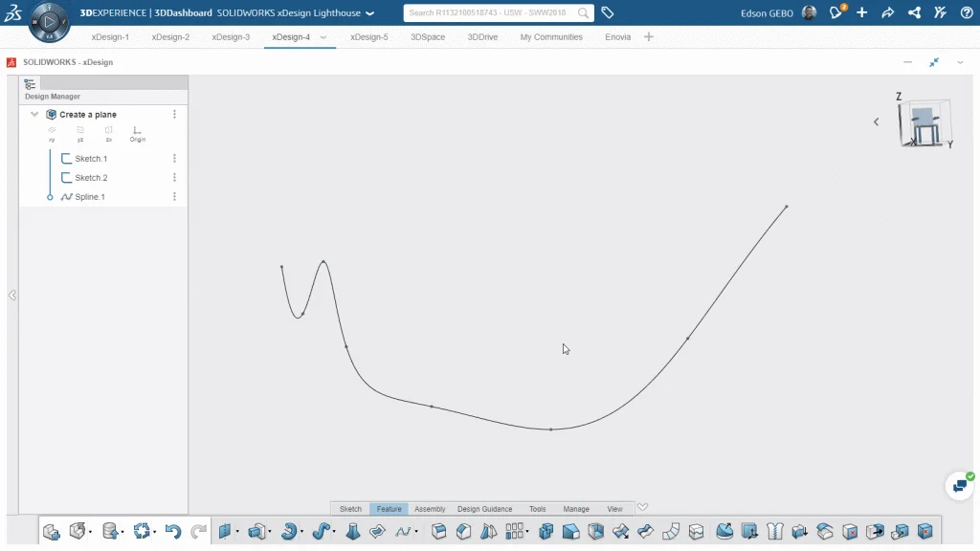
Task: Open the 3DSpace dashboard tab
Action: coord(428,37)
